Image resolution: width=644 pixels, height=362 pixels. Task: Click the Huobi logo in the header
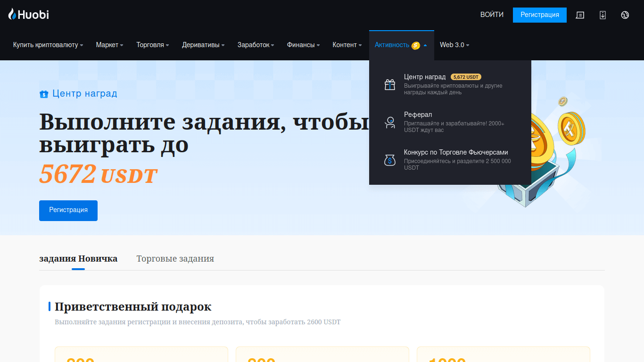point(28,15)
